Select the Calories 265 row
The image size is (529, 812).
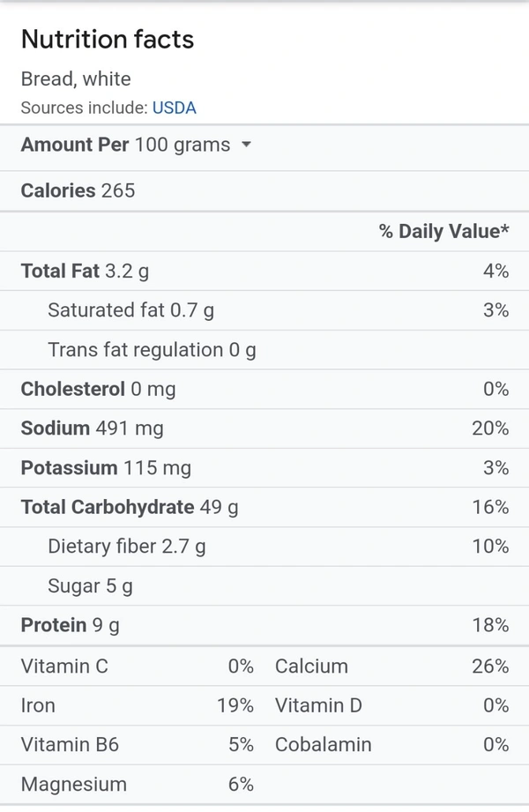pos(78,190)
